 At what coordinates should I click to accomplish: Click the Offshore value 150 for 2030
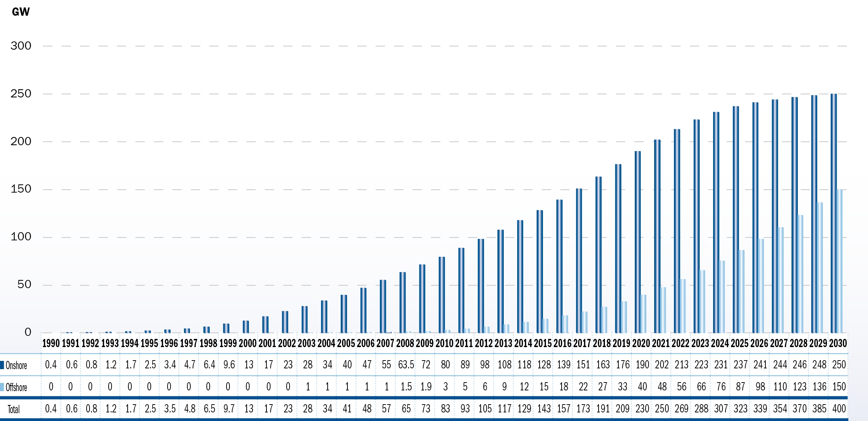click(x=839, y=387)
